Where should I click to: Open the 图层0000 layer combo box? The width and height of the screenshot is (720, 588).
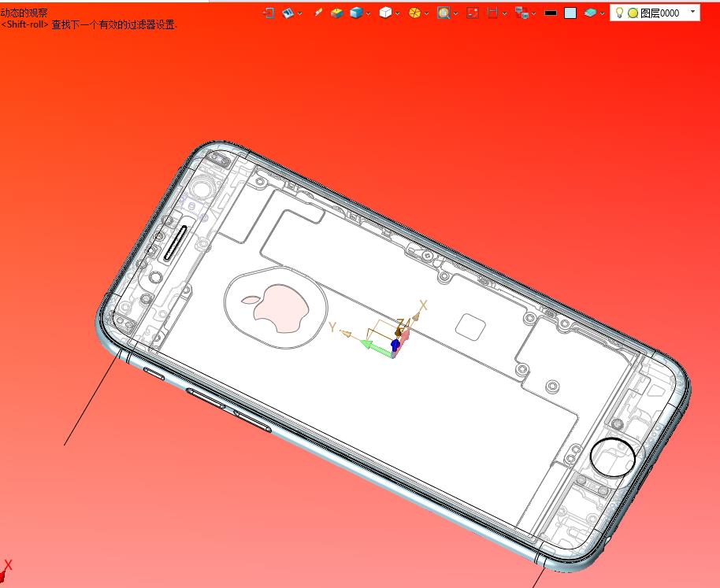click(x=655, y=13)
